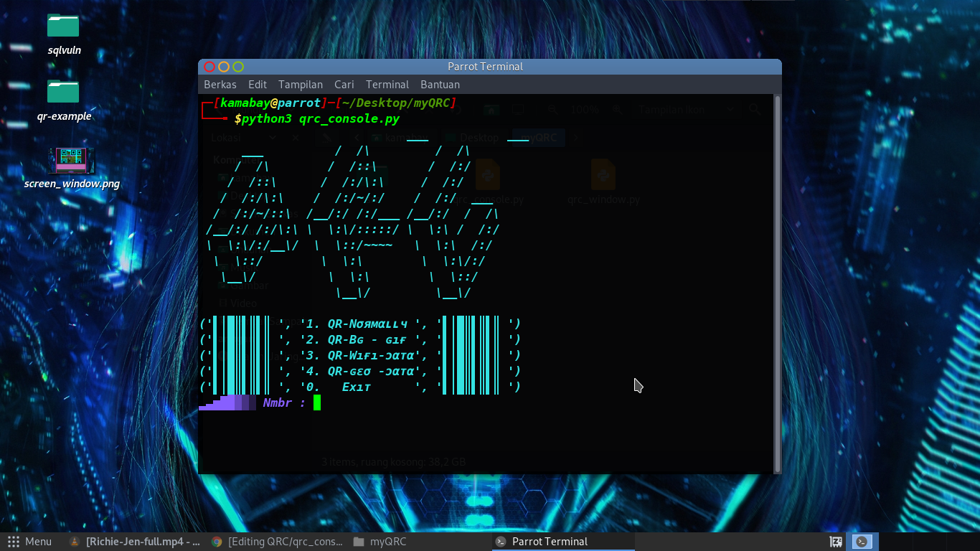Open the Cari menu
The image size is (980, 551).
[344, 84]
